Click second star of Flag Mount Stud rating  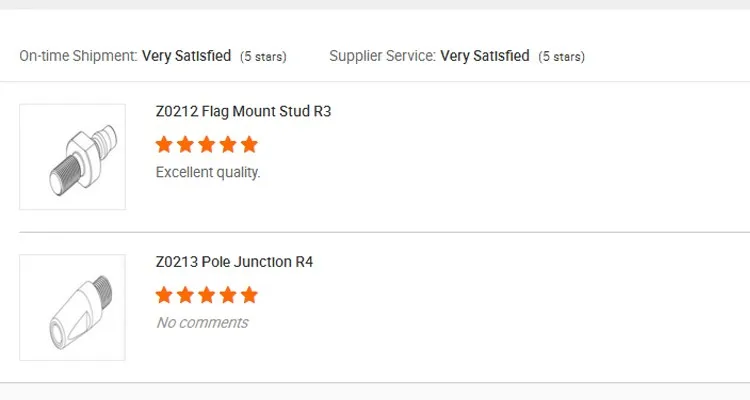point(186,144)
